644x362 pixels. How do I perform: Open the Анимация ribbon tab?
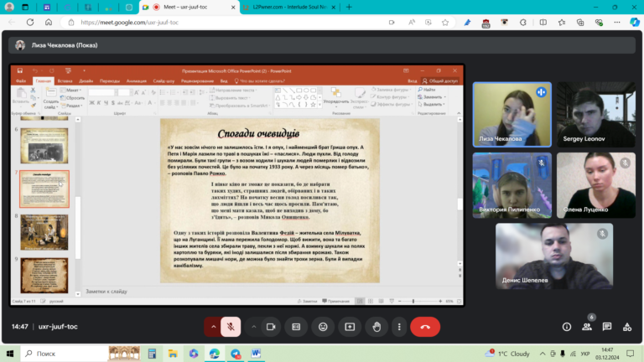pyautogui.click(x=137, y=80)
